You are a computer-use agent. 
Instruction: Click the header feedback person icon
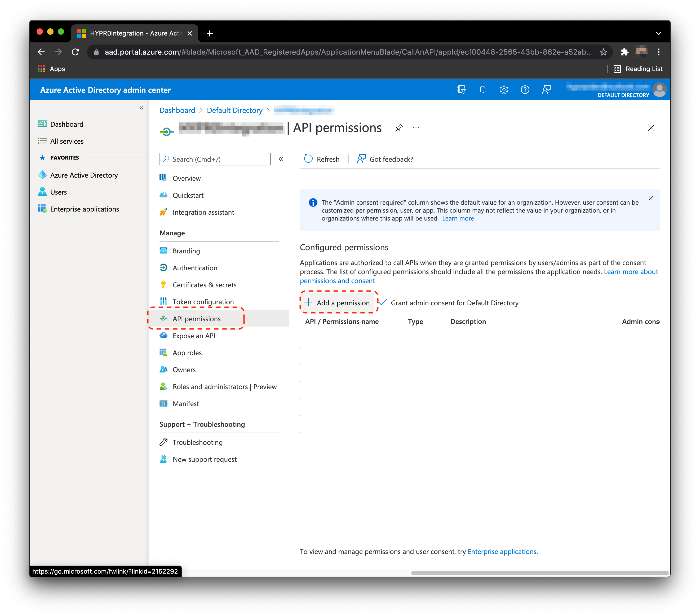[546, 90]
